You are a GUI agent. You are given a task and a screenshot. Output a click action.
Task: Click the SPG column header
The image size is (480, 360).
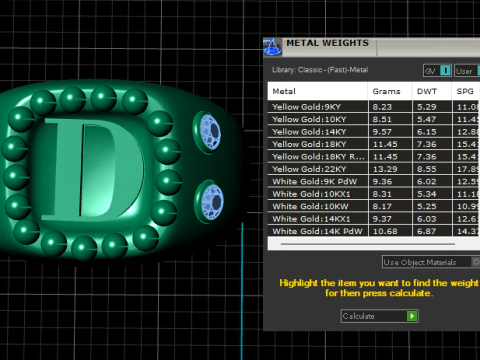click(466, 91)
